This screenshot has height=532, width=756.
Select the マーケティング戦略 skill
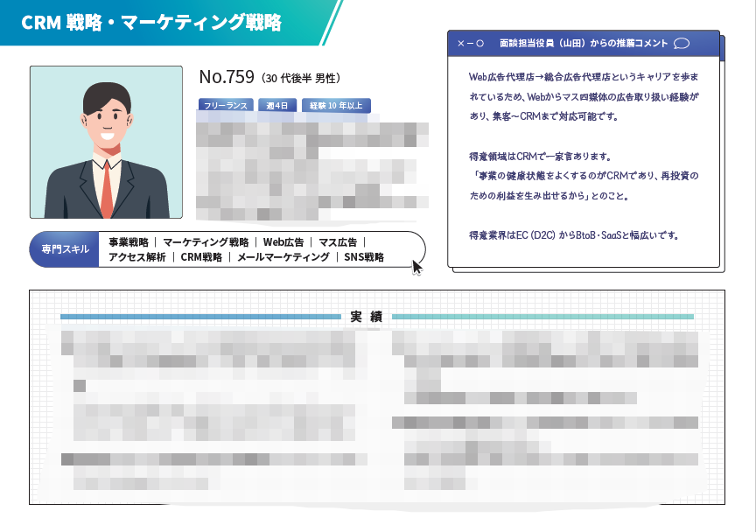(206, 242)
